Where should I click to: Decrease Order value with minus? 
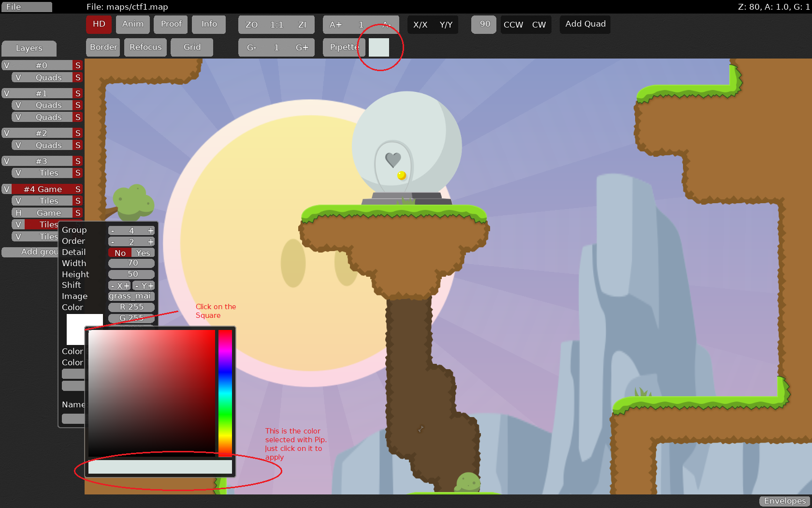(x=113, y=242)
